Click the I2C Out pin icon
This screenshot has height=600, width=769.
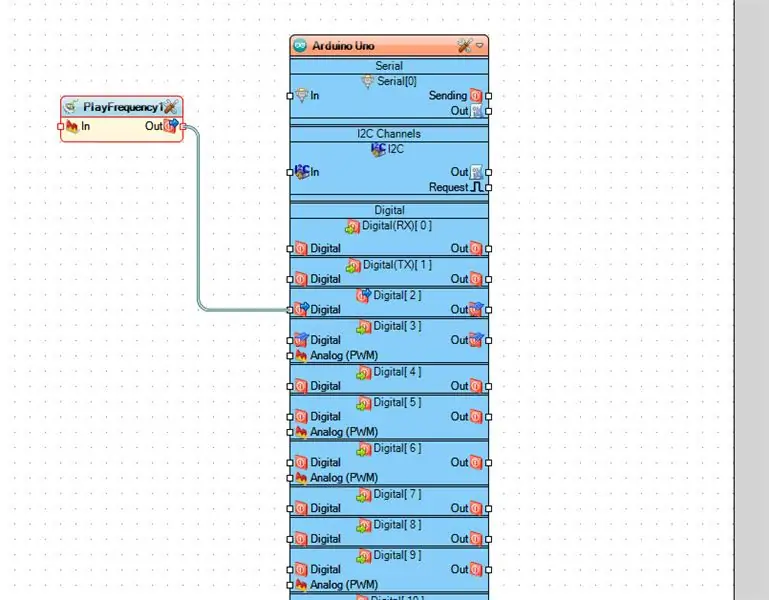point(476,172)
